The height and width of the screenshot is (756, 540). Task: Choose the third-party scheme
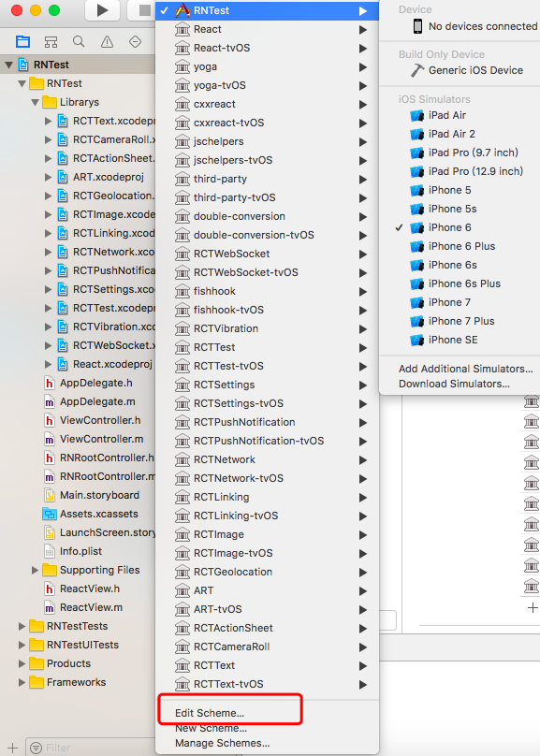[267, 179]
